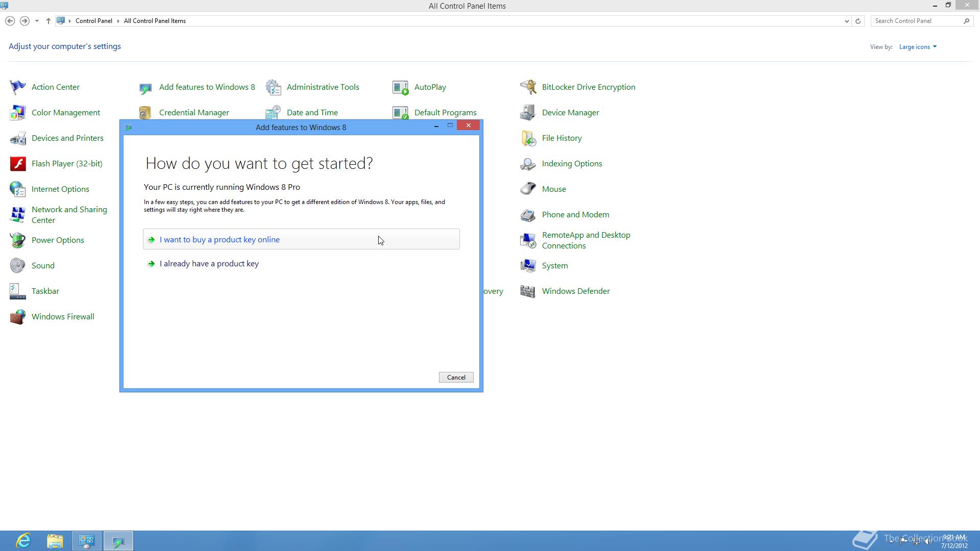Click the Administrative Tools label
The image size is (980, 551).
coord(323,87)
